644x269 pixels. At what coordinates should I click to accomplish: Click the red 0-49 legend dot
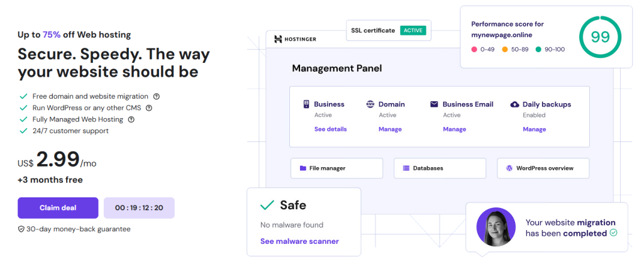tap(474, 49)
